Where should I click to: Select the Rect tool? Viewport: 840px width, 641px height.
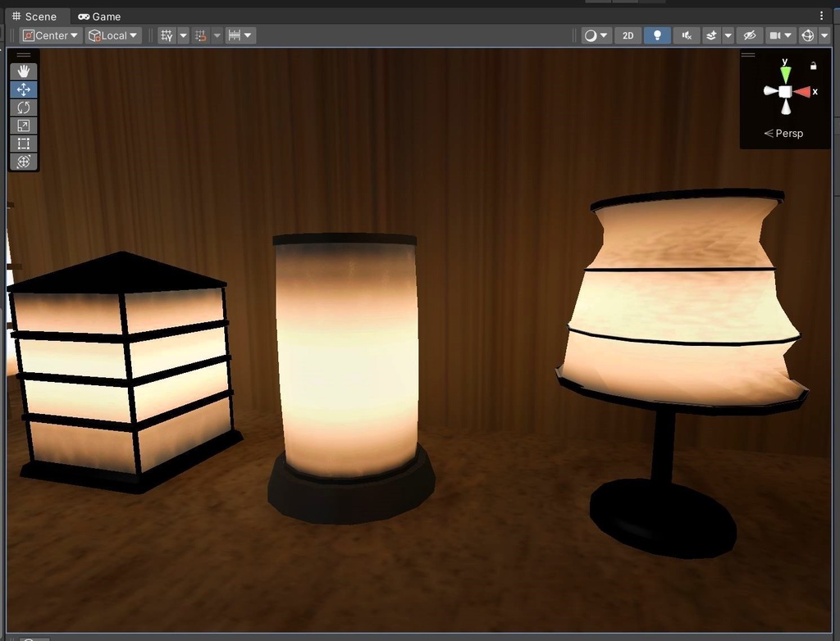[24, 143]
